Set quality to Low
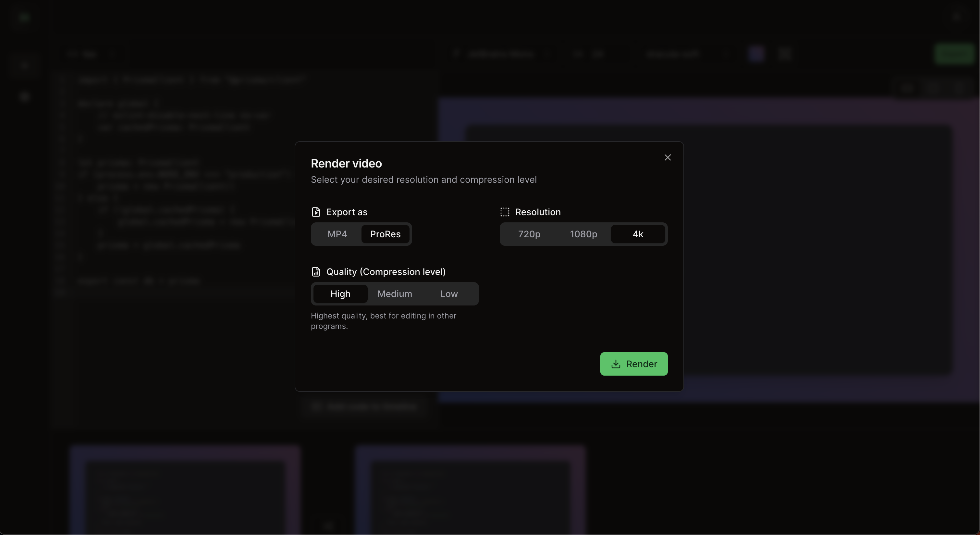This screenshot has width=980, height=535. coord(448,294)
